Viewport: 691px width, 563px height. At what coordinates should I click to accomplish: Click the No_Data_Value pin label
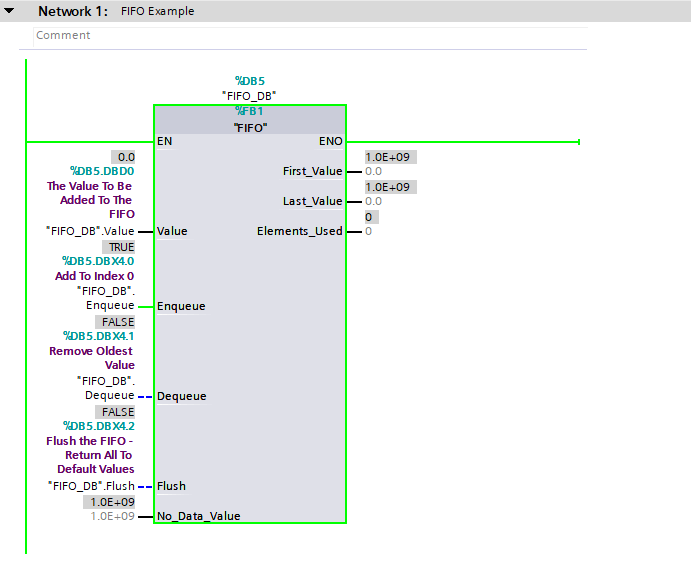198,516
